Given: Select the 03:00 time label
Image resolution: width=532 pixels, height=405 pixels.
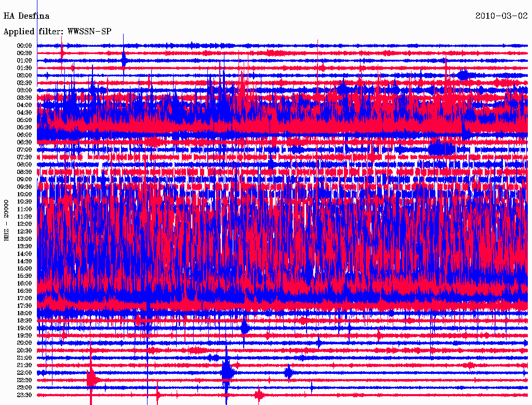Looking at the screenshot, I should tap(24, 90).
